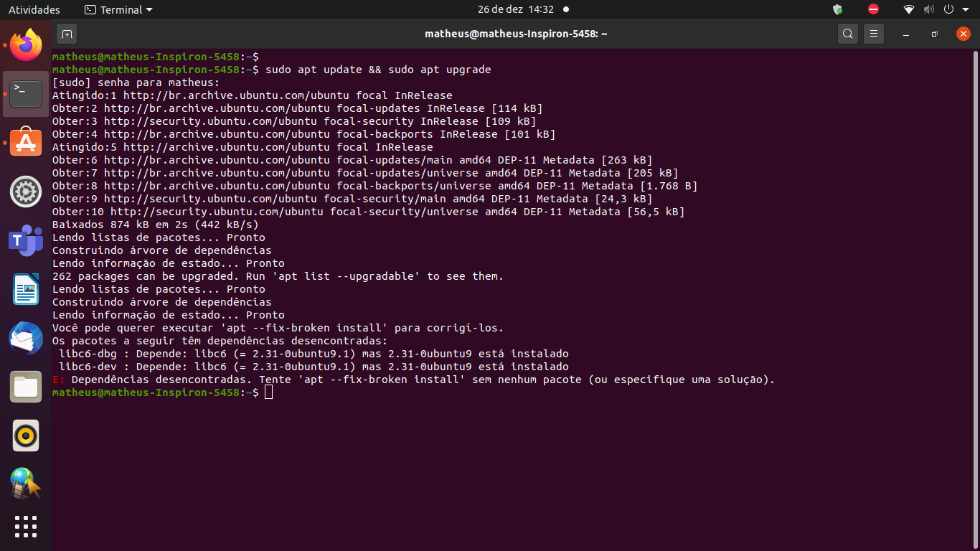
Task: Show Applications grid in the dock
Action: click(26, 527)
